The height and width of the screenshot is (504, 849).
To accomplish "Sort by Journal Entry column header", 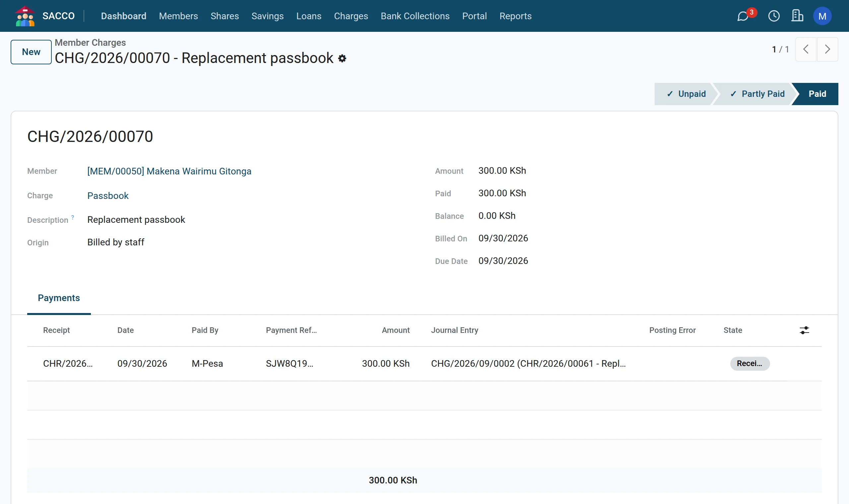I will point(454,330).
